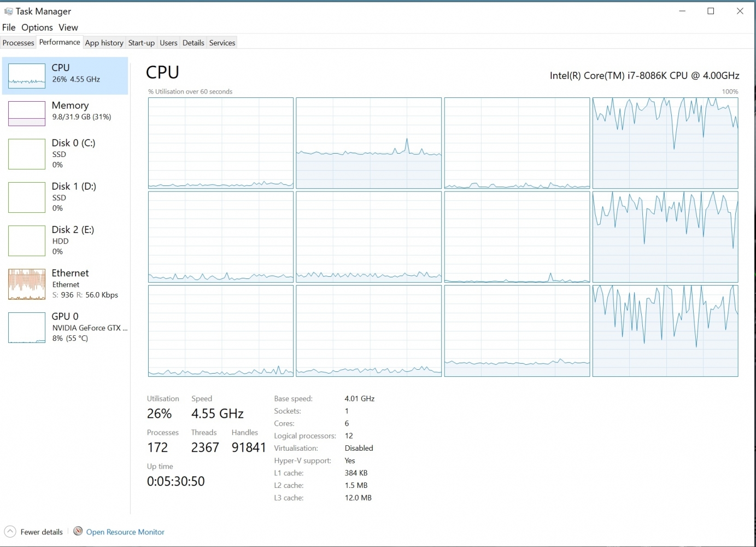
Task: Click the L3 cache 12.0 MB value
Action: pyautogui.click(x=358, y=498)
